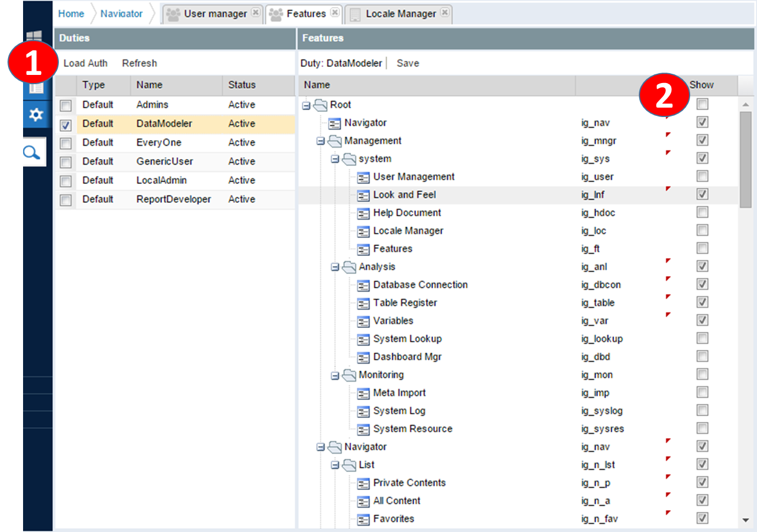Viewport: 757px width, 532px height.
Task: Close the Locale Manager tab
Action: coord(444,13)
